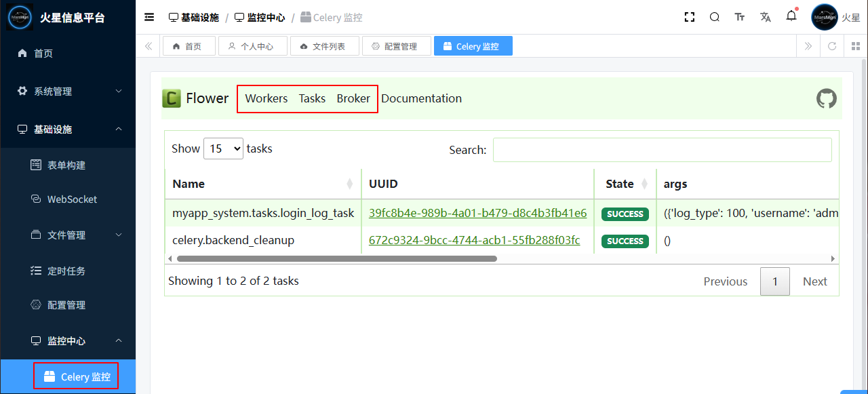Collapse the 监控中心 menu
The height and width of the screenshot is (394, 868).
click(x=68, y=340)
